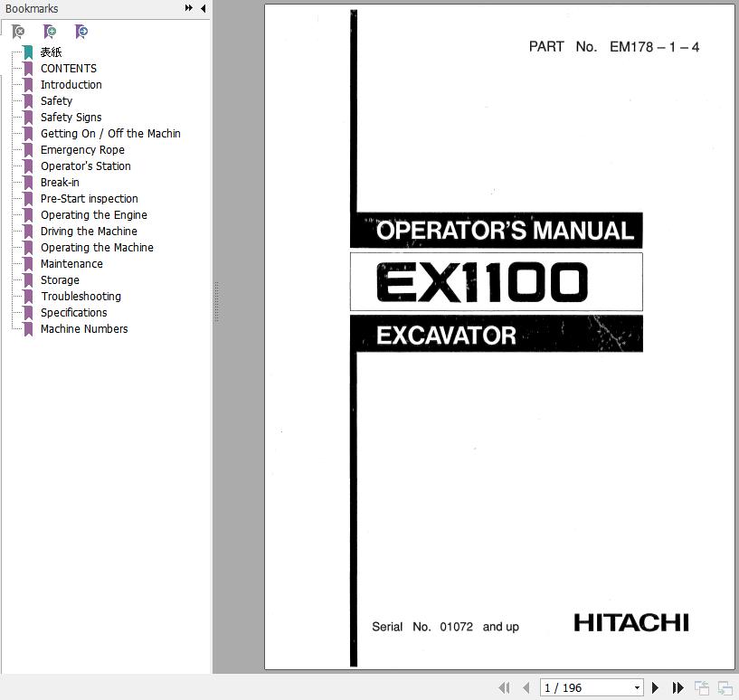Click the EX1100 title on the page
This screenshot has height=700, width=739.
[x=482, y=282]
